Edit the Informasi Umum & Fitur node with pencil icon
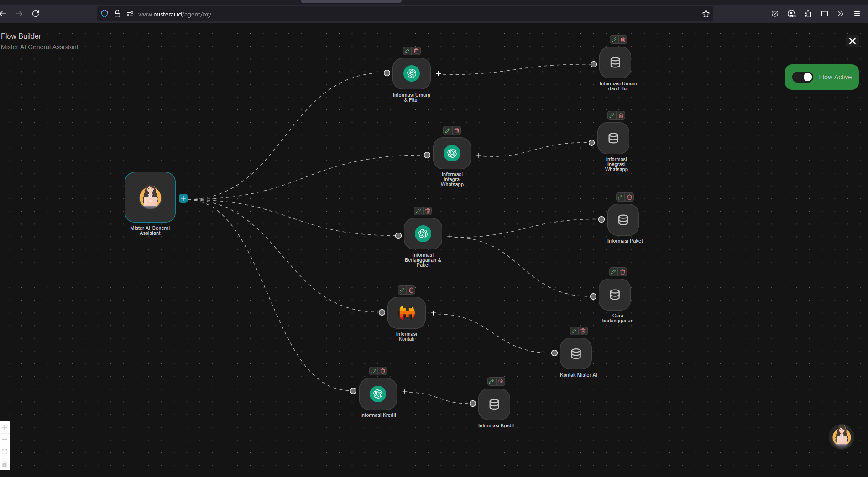The width and height of the screenshot is (868, 477). 407,51
